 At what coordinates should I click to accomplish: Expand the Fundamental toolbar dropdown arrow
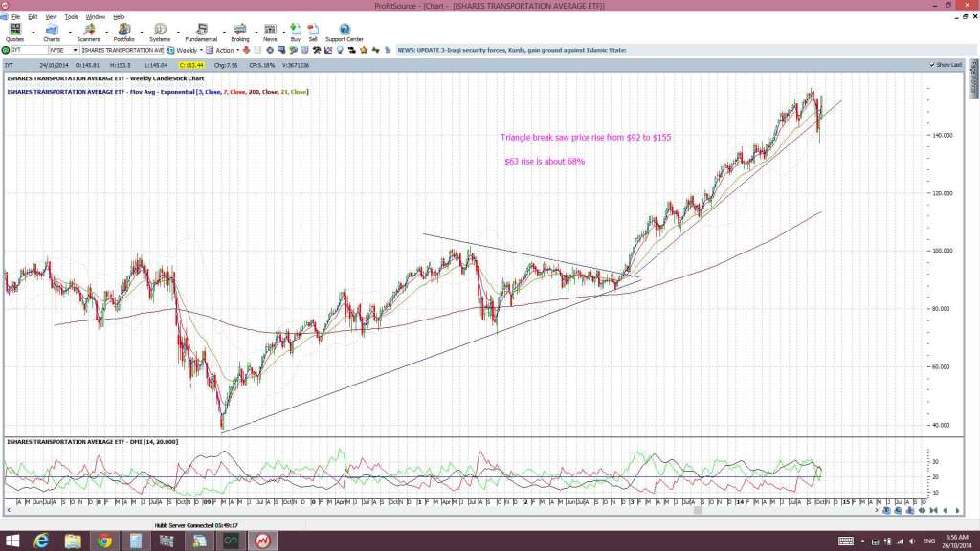tap(224, 32)
